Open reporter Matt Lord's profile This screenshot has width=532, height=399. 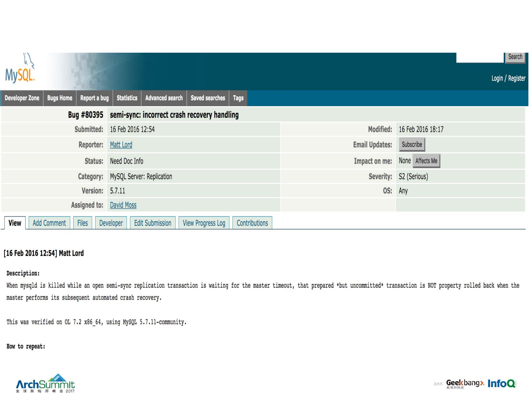pyautogui.click(x=121, y=145)
